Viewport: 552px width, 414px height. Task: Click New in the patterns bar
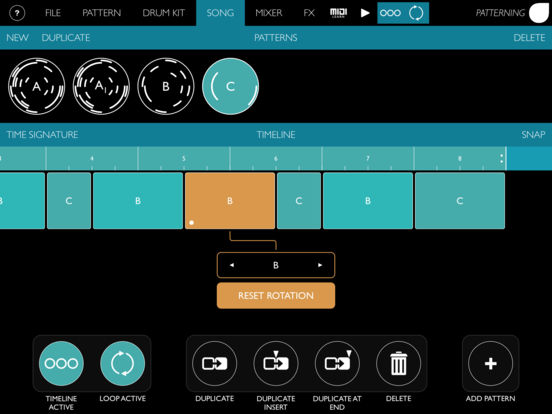[17, 38]
